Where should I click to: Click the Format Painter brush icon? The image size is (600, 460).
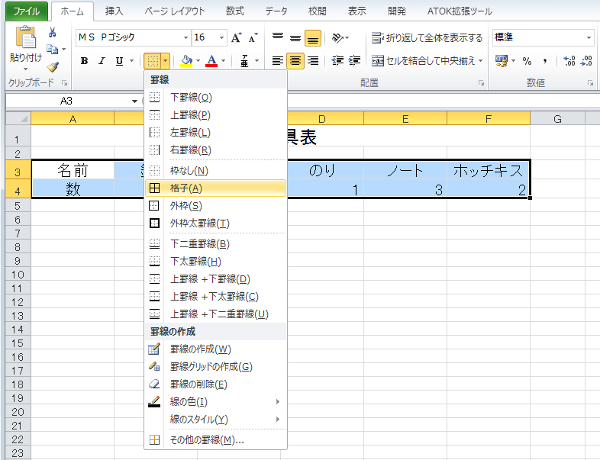coord(52,66)
